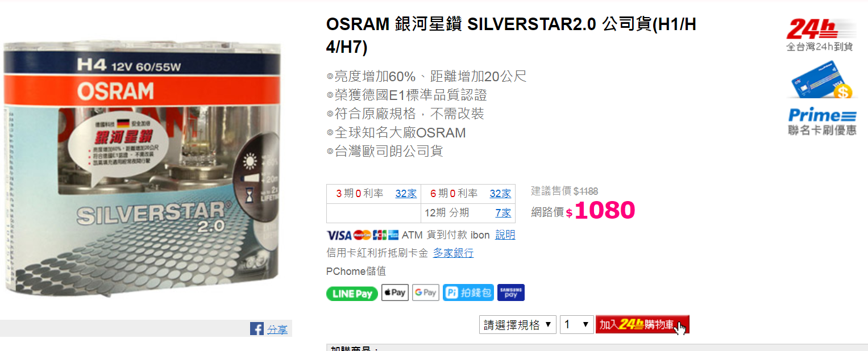This screenshot has width=868, height=351.
Task: Open 7家 link for 12期 分期
Action: coord(503,213)
